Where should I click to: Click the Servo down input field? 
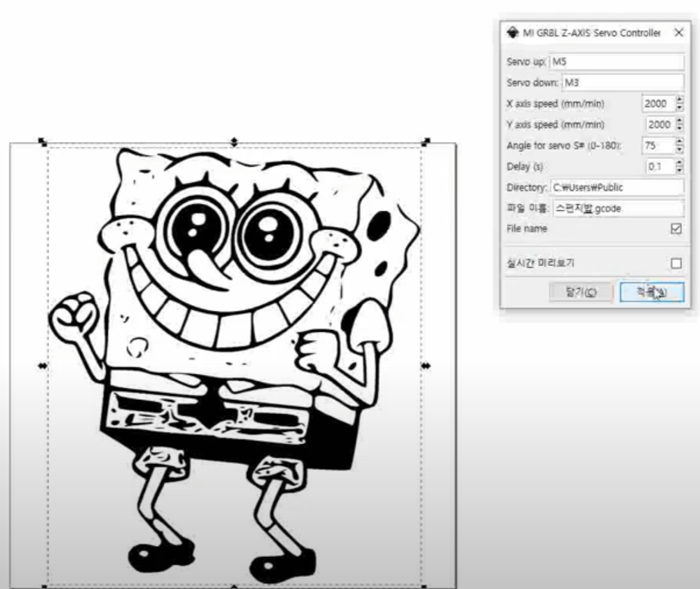pos(623,83)
